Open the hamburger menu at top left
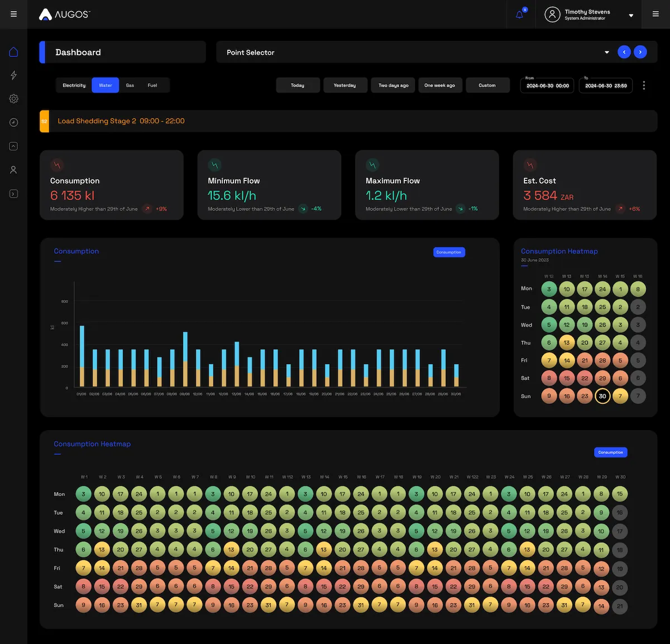The image size is (670, 644). click(x=13, y=14)
